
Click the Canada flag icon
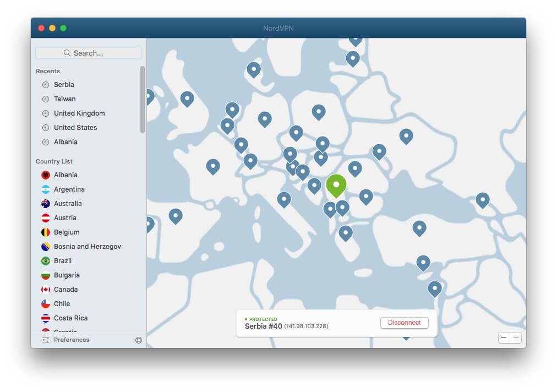[x=46, y=290]
